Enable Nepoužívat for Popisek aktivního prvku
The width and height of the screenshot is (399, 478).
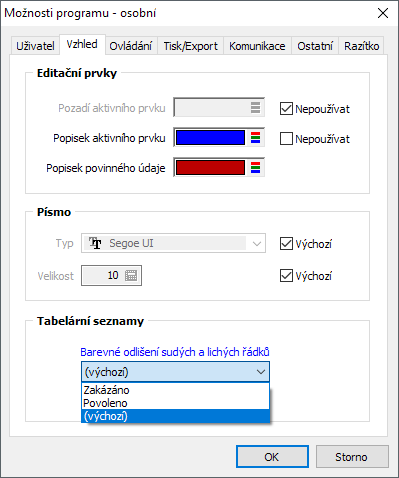coord(286,139)
